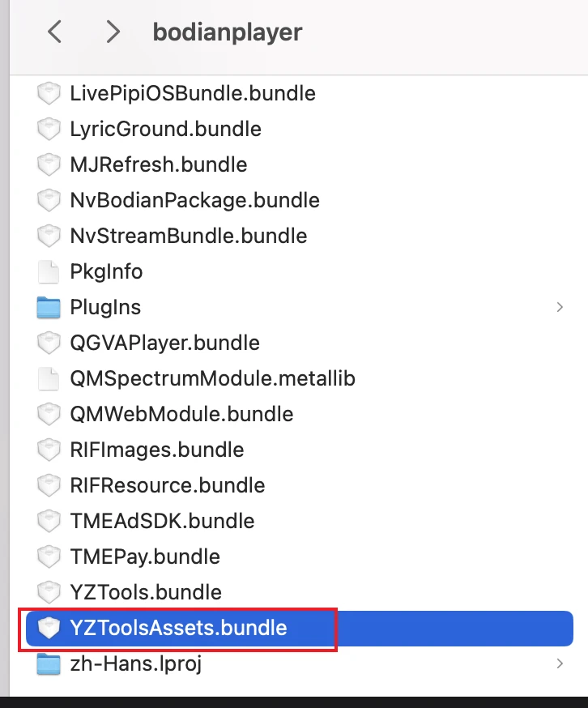Expand the PlugIns folder chevron

tap(560, 307)
